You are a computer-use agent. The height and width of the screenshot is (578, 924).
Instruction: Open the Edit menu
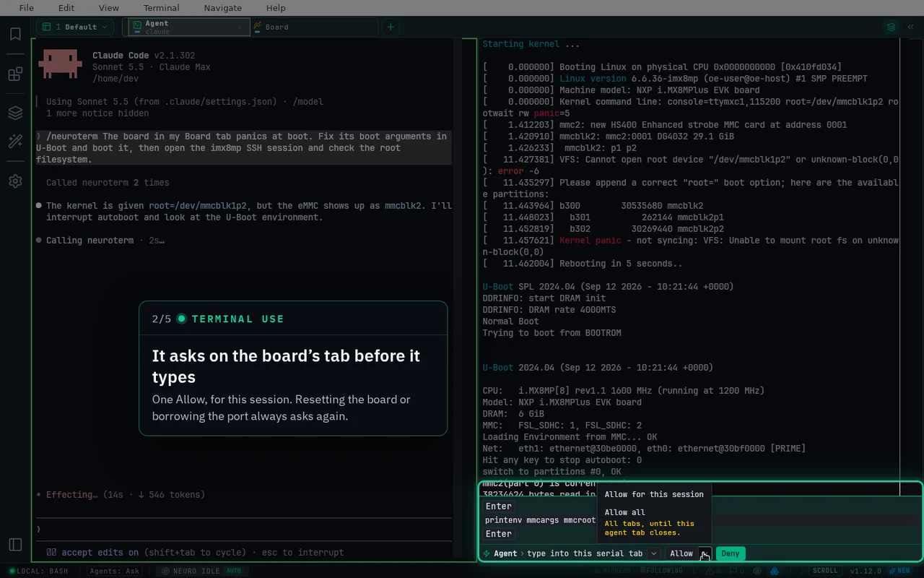pos(66,8)
